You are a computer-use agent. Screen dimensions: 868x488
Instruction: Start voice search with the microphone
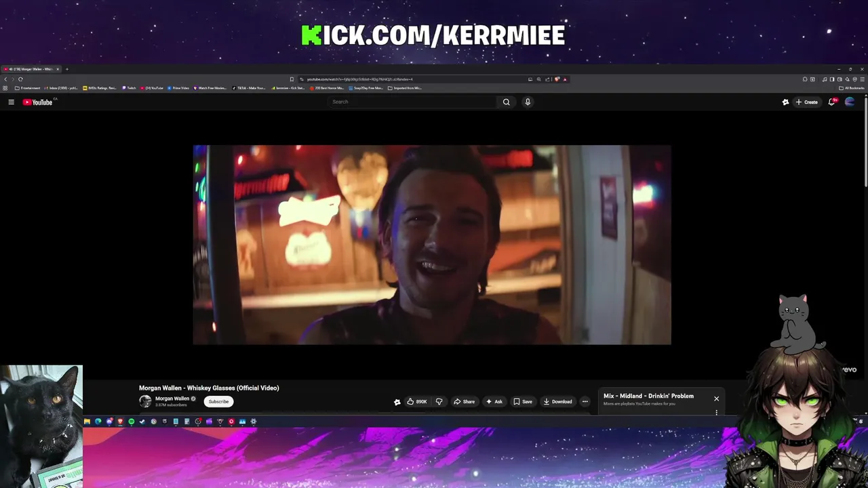pos(528,102)
